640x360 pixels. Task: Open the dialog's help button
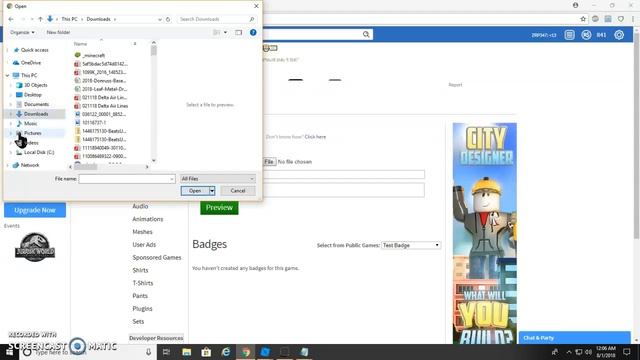[x=253, y=32]
